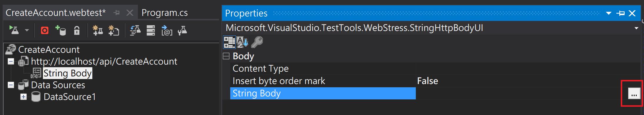The width and height of the screenshot is (644, 115).
Task: Click the Add Data Source icon
Action: tap(61, 30)
